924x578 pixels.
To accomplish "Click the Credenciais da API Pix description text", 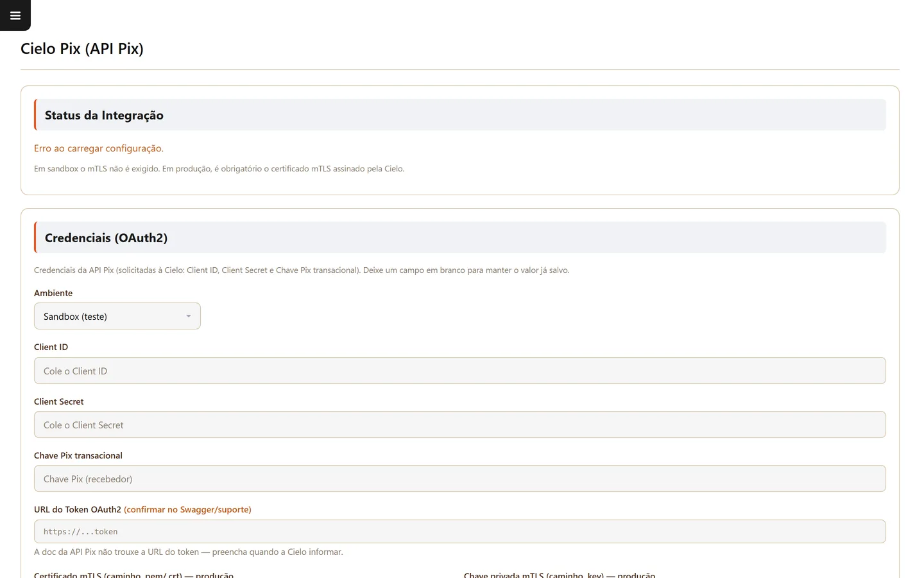I will pos(302,270).
